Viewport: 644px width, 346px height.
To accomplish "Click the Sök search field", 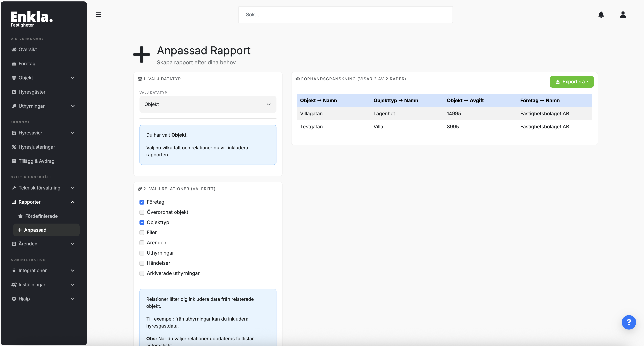I will pos(345,15).
